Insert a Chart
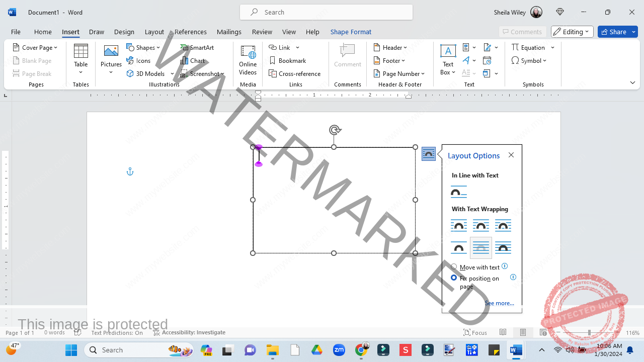This screenshot has height=362, width=644. (x=193, y=60)
